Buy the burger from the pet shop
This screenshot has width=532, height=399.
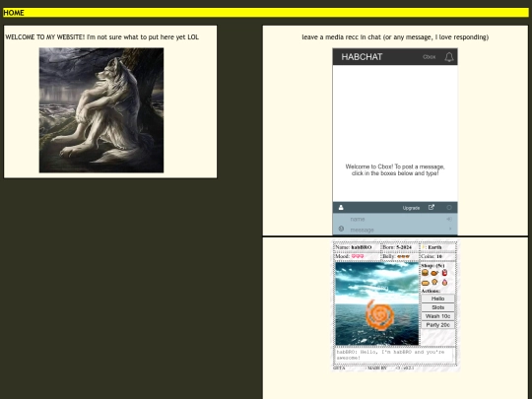(x=426, y=273)
